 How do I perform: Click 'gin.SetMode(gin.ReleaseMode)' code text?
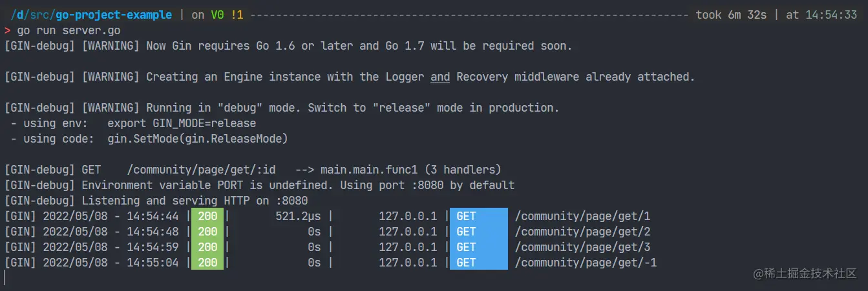pyautogui.click(x=198, y=139)
